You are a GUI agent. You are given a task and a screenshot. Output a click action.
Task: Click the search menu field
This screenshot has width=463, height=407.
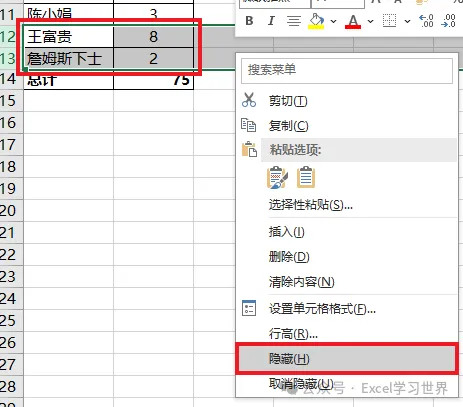pos(347,71)
